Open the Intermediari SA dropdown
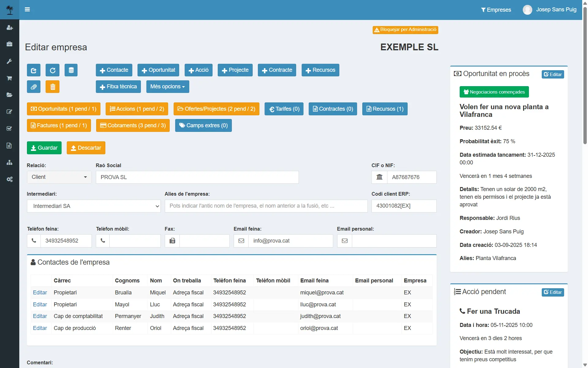Viewport: 588px width, 368px height. 94,206
